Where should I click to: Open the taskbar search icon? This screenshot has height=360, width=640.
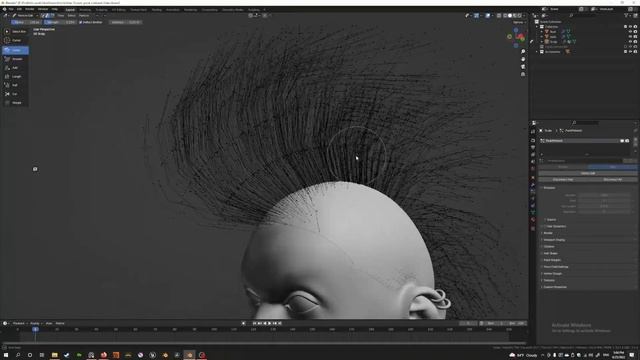tap(18, 355)
